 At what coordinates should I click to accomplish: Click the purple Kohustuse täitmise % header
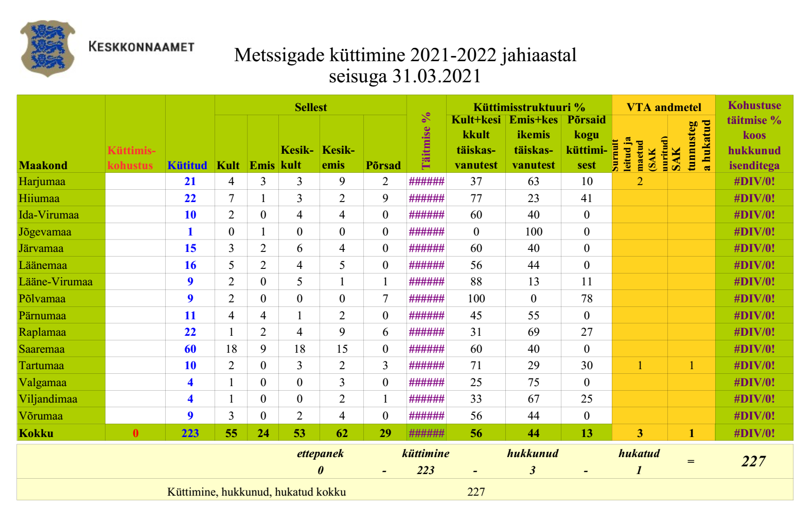tap(754, 135)
